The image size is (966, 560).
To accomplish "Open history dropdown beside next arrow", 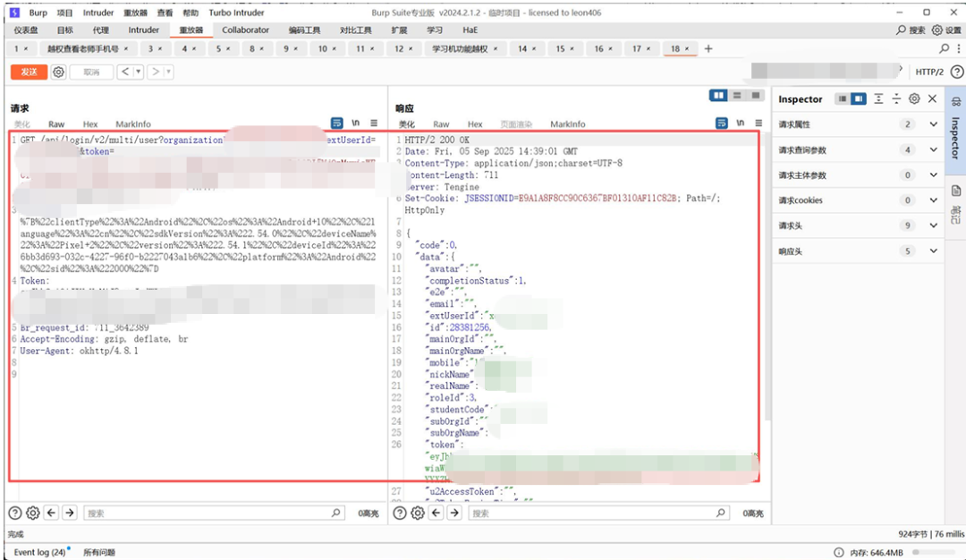I will click(168, 72).
